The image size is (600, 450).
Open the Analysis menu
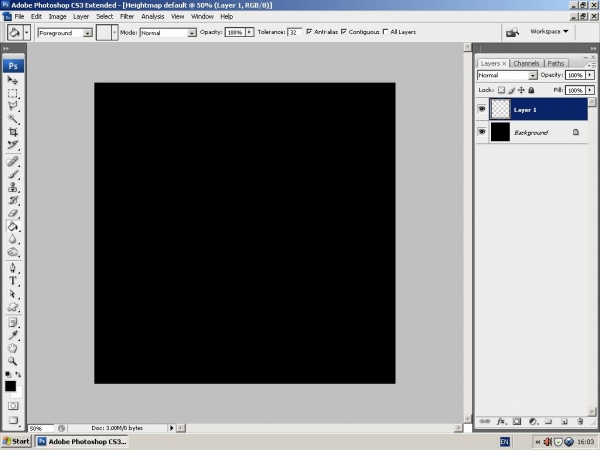[153, 16]
